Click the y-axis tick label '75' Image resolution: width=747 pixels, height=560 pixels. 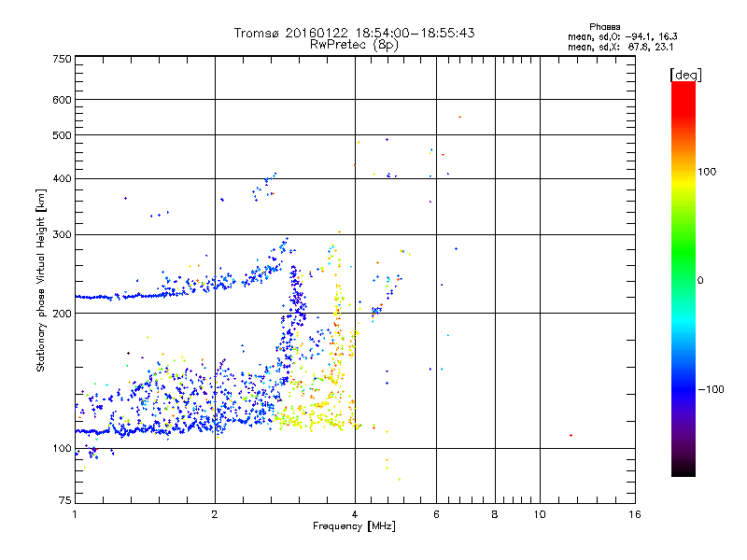65,500
